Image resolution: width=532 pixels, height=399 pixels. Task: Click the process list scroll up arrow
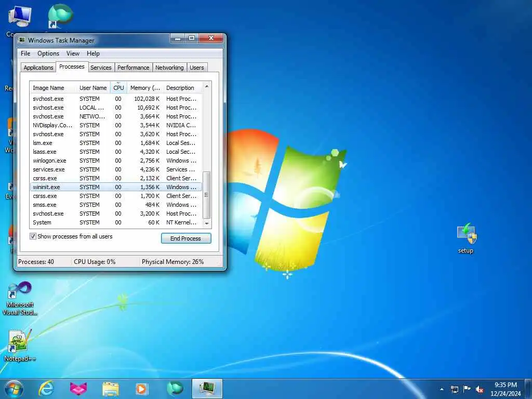(207, 87)
